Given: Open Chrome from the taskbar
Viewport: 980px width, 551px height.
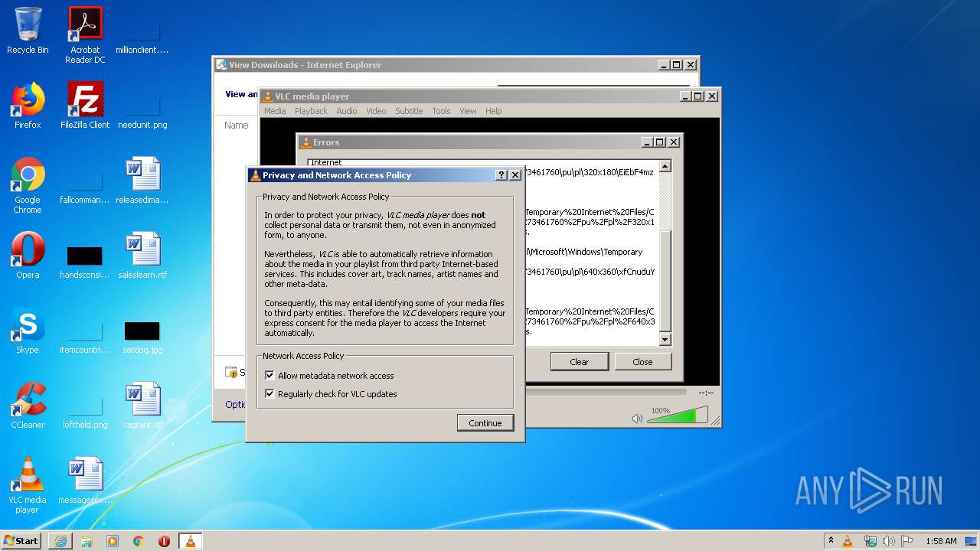Looking at the screenshot, I should tap(139, 541).
